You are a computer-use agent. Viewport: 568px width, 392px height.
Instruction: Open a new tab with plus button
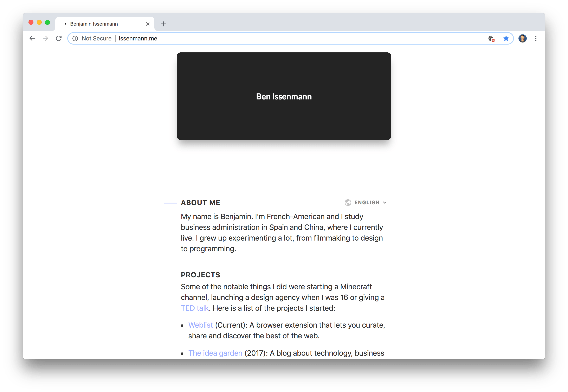[163, 24]
